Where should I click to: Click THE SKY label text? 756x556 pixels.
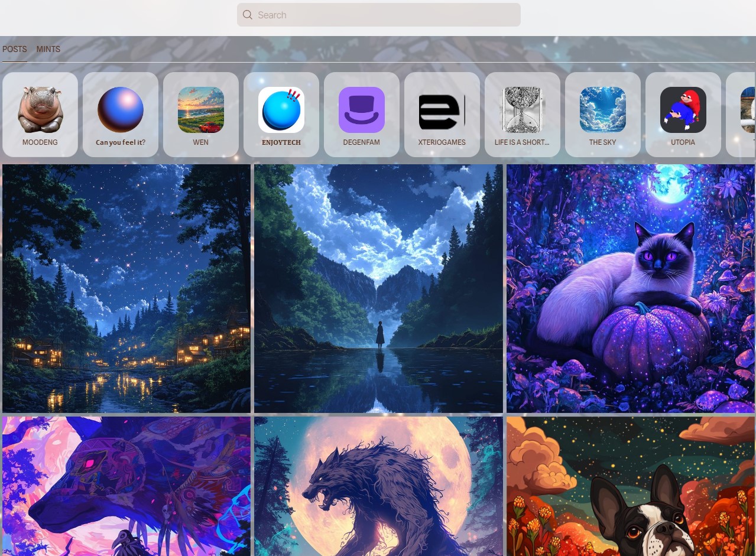coord(603,142)
